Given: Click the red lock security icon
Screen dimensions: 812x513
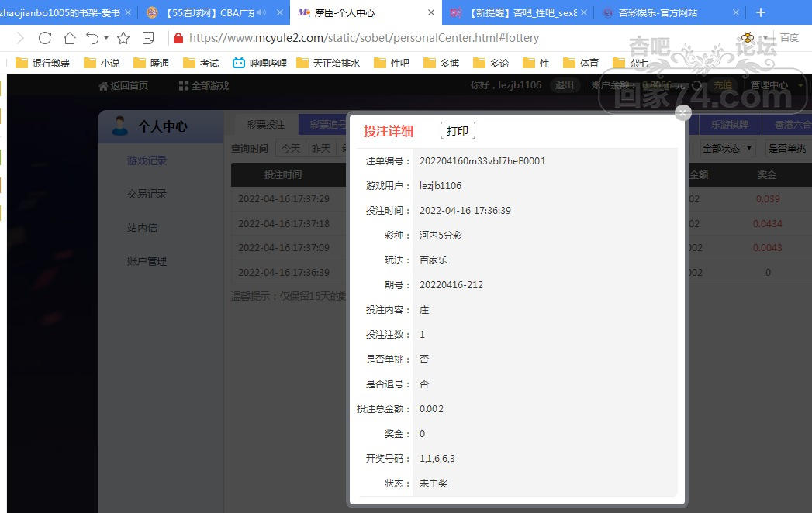Looking at the screenshot, I should coord(178,38).
